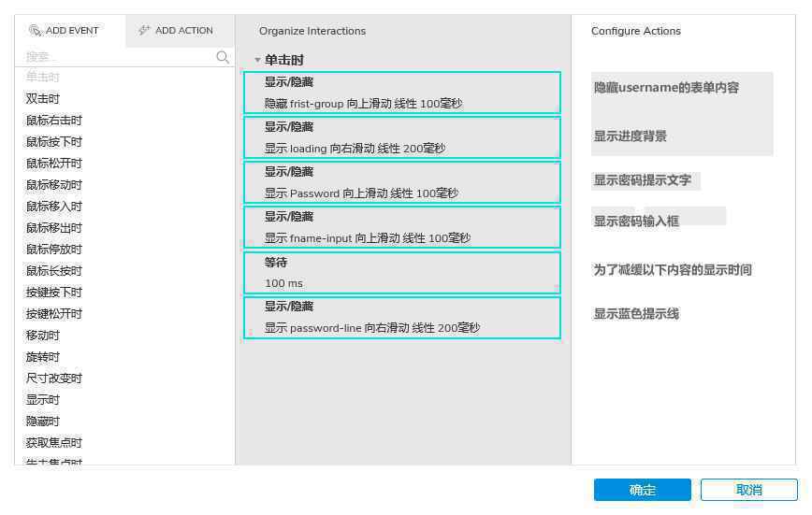Click the 单击时 event heading
Image resolution: width=812 pixels, height=515 pixels.
click(283, 60)
